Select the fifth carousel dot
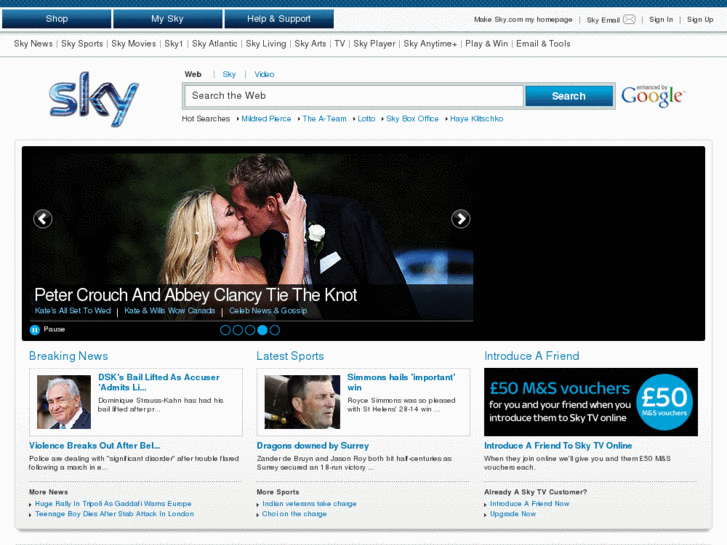Screen dimensions: 727x545 tap(275, 330)
